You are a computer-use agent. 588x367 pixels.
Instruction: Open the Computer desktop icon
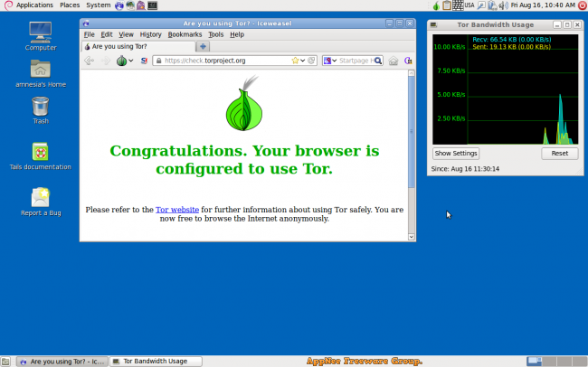pos(41,36)
